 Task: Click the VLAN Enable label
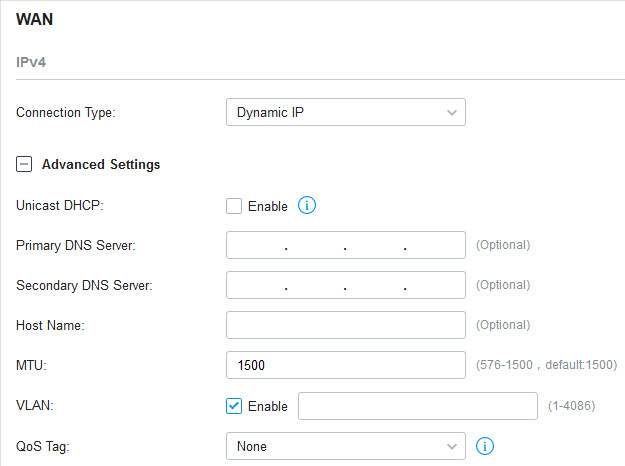267,406
